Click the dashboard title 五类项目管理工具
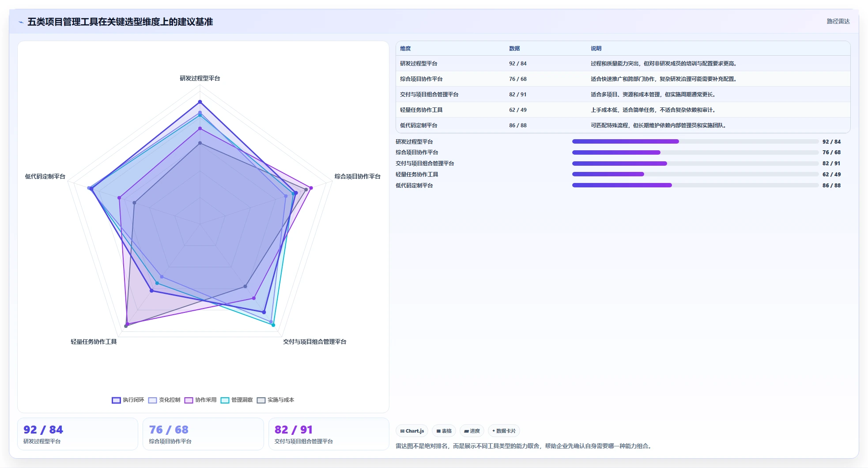868x468 pixels. pyautogui.click(x=120, y=22)
